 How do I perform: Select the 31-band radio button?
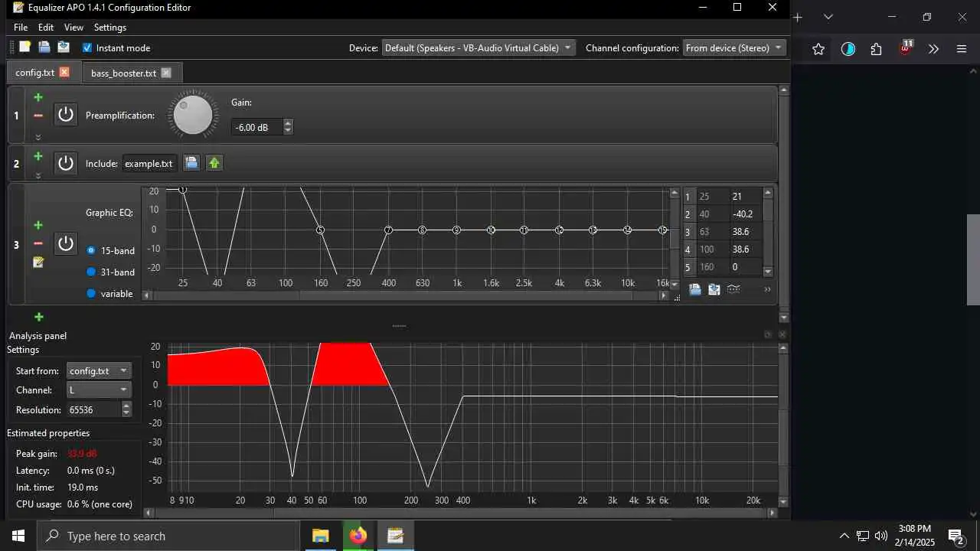click(91, 272)
